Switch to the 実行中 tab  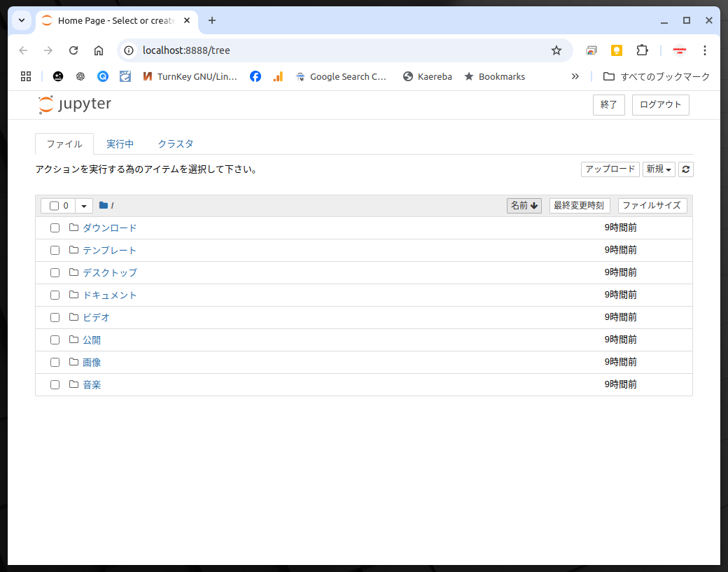click(x=120, y=144)
